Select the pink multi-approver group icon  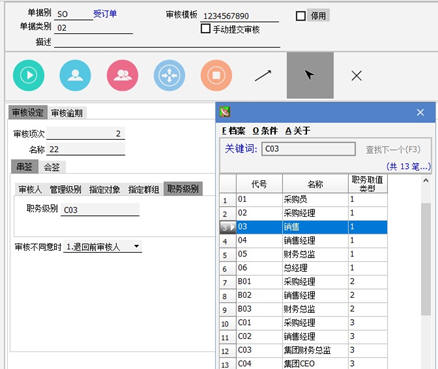tap(122, 75)
